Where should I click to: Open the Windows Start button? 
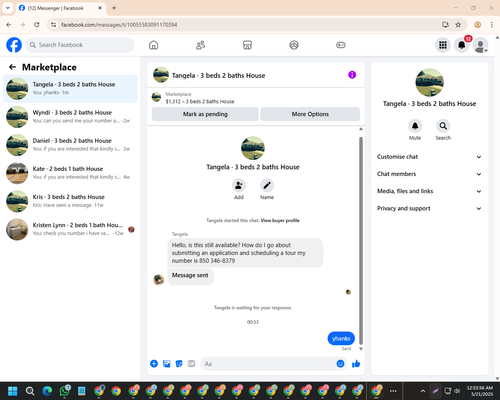(x=13, y=391)
